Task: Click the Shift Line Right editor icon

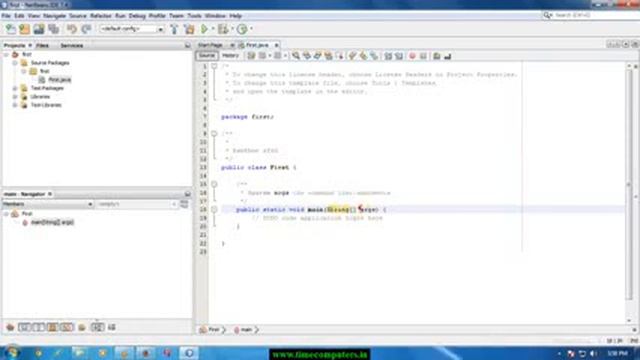Action: pyautogui.click(x=399, y=56)
